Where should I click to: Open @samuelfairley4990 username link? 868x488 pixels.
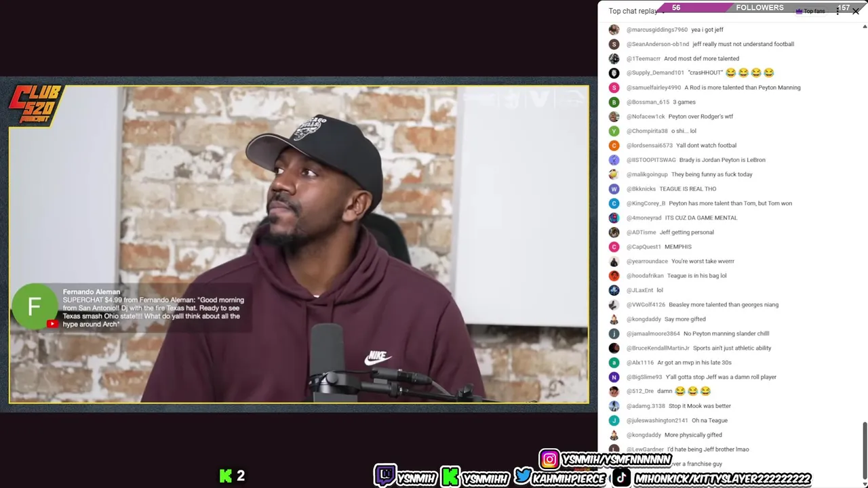click(654, 87)
